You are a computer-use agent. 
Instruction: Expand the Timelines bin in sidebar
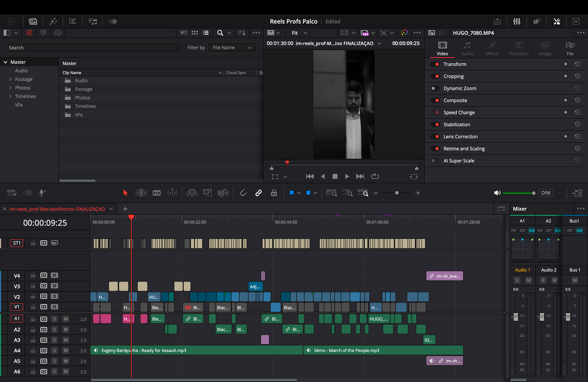10,96
